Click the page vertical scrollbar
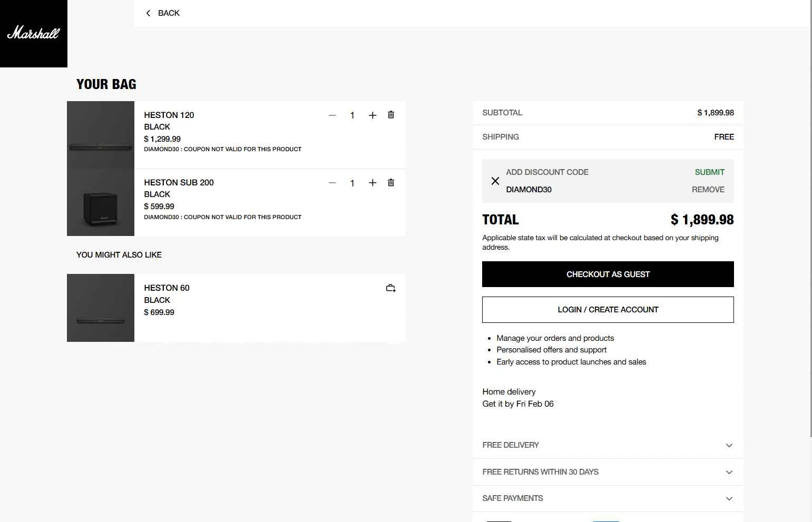 click(810, 219)
